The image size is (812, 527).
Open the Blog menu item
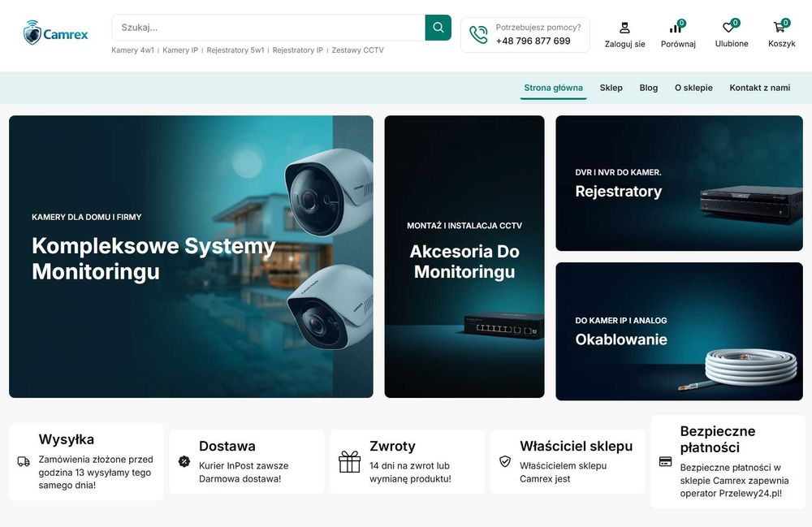(x=648, y=88)
